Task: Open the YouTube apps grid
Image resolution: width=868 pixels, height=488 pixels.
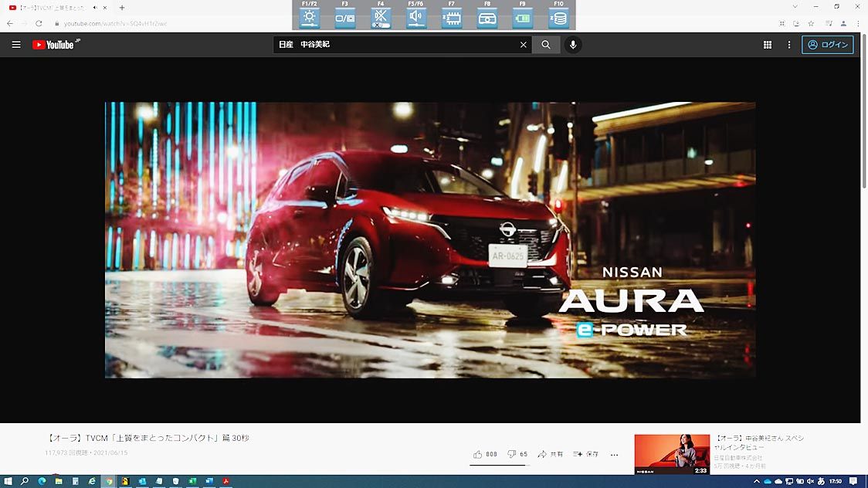Action: (767, 45)
